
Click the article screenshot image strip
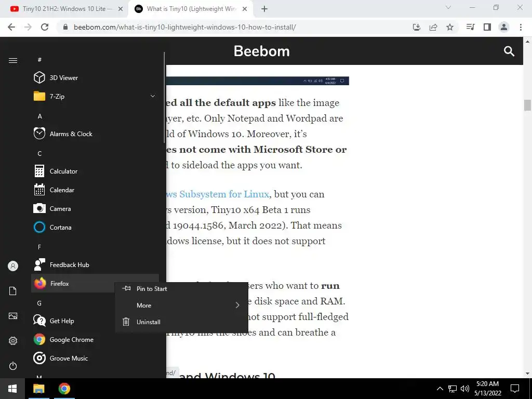click(x=258, y=81)
